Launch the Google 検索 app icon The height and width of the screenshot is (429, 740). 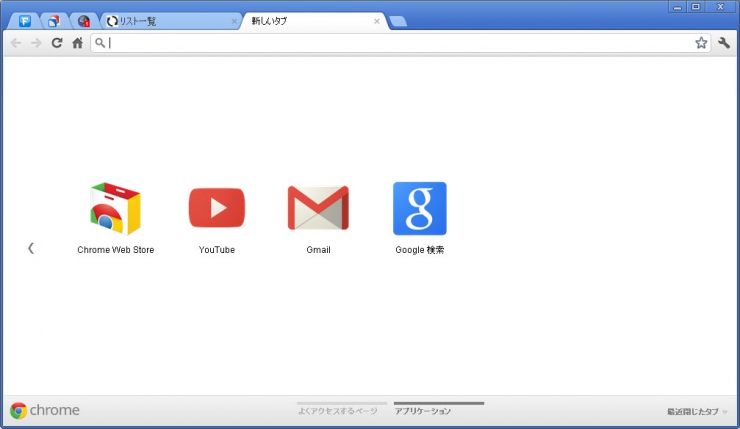(x=420, y=208)
